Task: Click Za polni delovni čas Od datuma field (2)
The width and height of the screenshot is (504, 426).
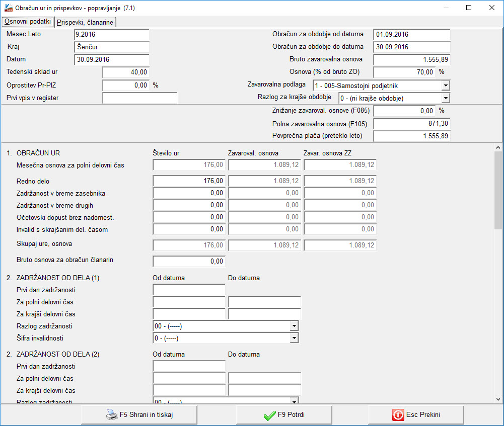Action: click(189, 378)
